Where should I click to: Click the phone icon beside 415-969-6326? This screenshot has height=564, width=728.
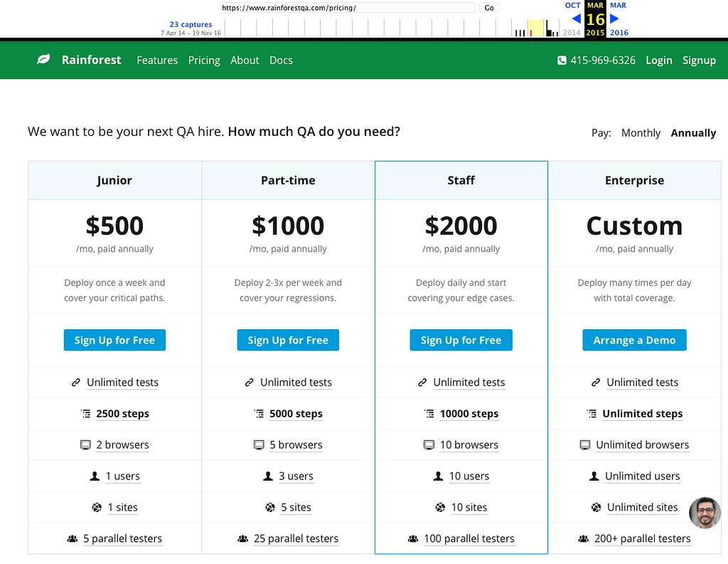coord(562,60)
